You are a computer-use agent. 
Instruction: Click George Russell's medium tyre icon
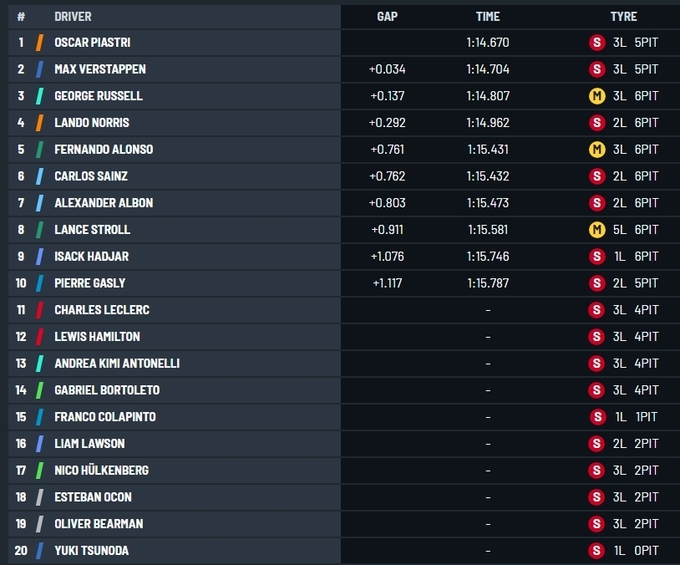pos(597,96)
